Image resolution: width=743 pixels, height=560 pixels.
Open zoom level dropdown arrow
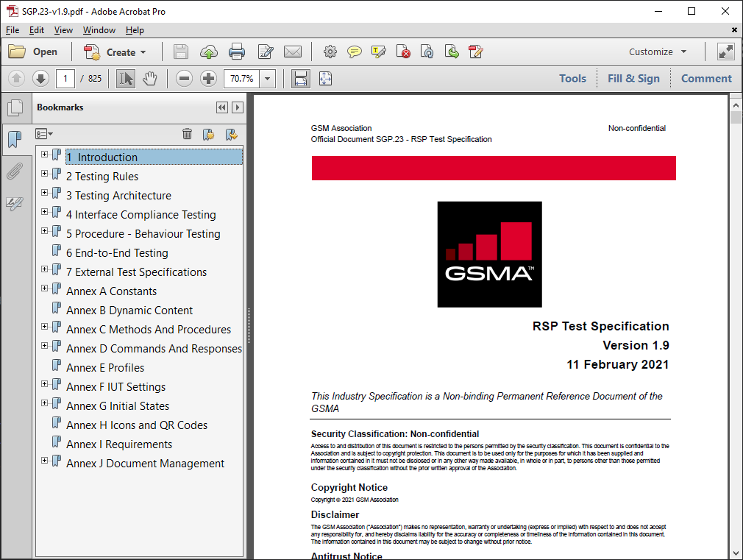coord(268,78)
